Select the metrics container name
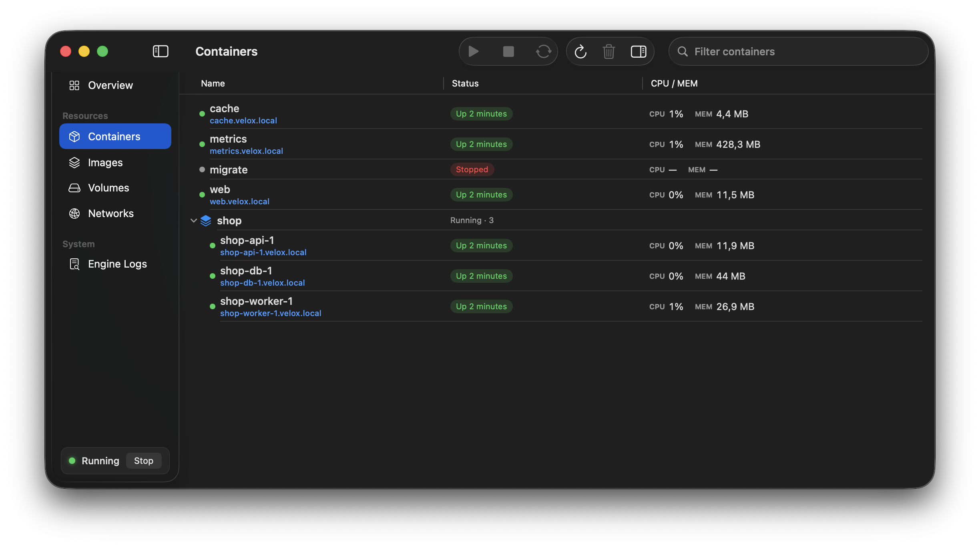 pos(228,139)
